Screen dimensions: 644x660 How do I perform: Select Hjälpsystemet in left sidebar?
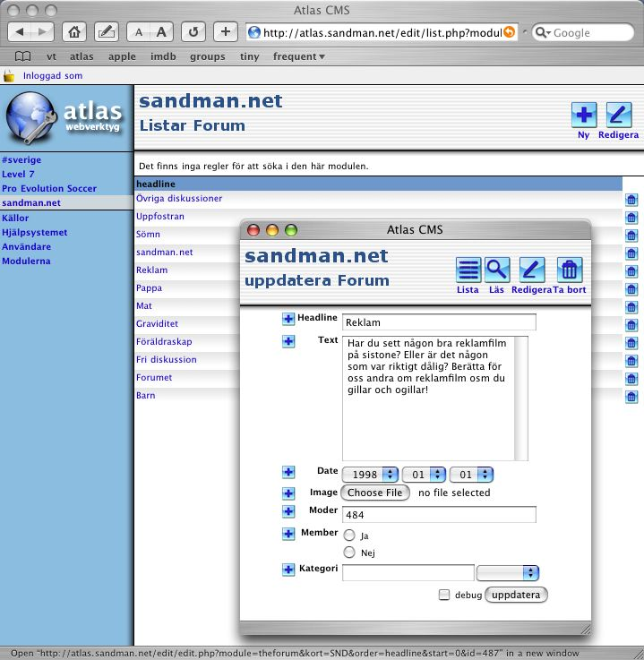[x=33, y=232]
